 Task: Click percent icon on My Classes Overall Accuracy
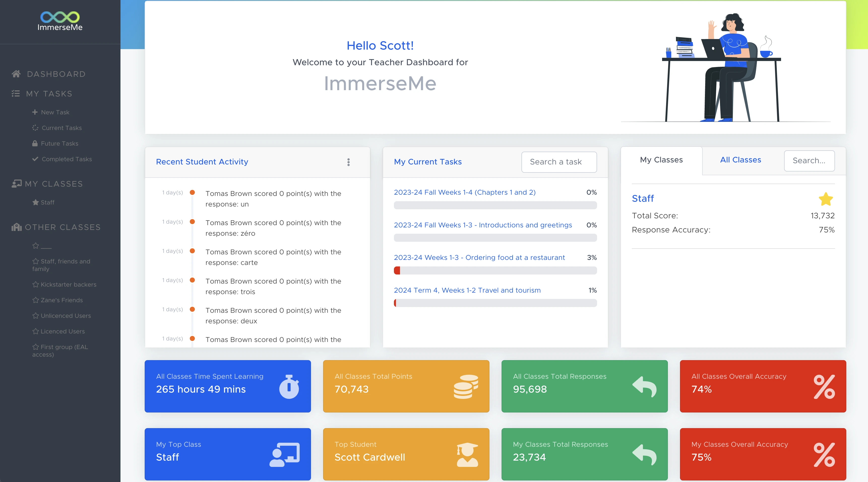(824, 455)
